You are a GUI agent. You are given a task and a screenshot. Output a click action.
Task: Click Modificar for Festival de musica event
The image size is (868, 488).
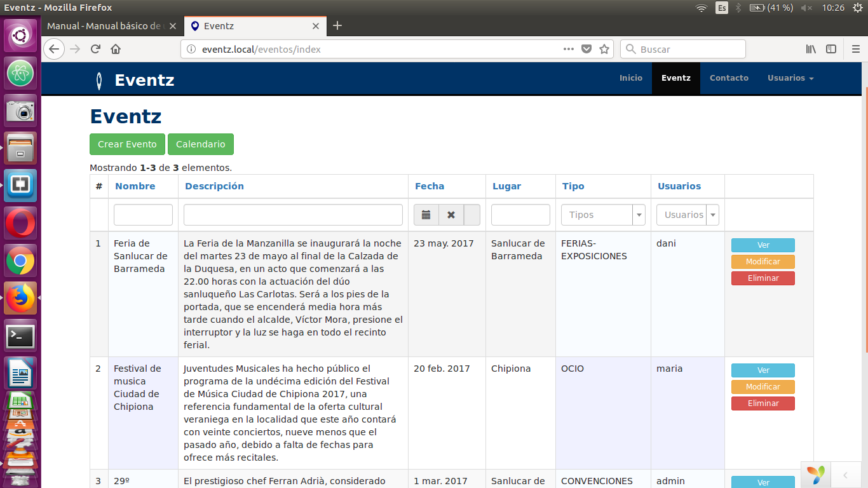point(763,387)
